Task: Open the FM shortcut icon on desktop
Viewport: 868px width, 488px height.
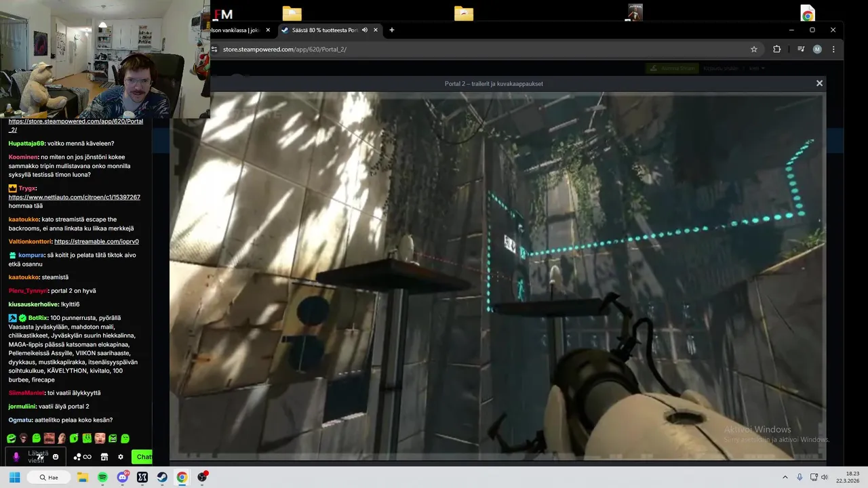Action: [223, 14]
